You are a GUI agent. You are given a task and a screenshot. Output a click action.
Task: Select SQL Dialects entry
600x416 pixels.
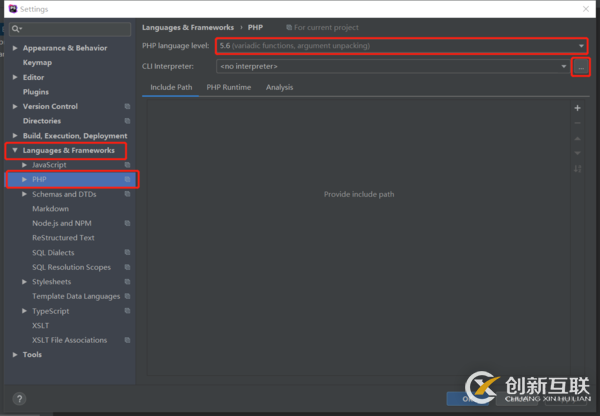click(x=53, y=253)
